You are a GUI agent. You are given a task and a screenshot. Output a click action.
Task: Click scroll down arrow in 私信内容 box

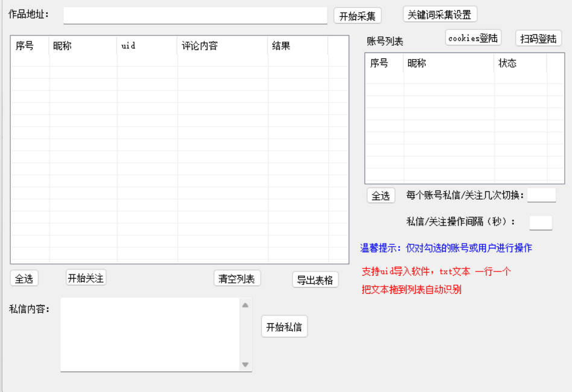click(245, 364)
